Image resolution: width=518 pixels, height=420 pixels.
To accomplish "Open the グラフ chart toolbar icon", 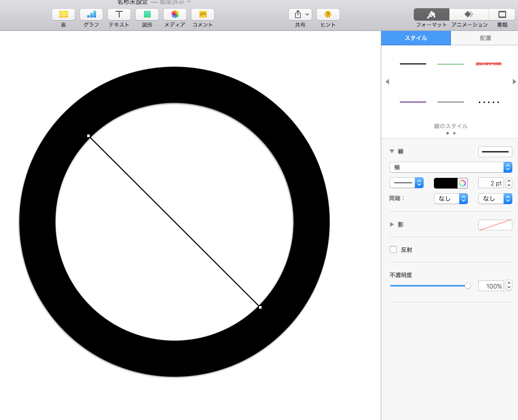I will (x=91, y=14).
